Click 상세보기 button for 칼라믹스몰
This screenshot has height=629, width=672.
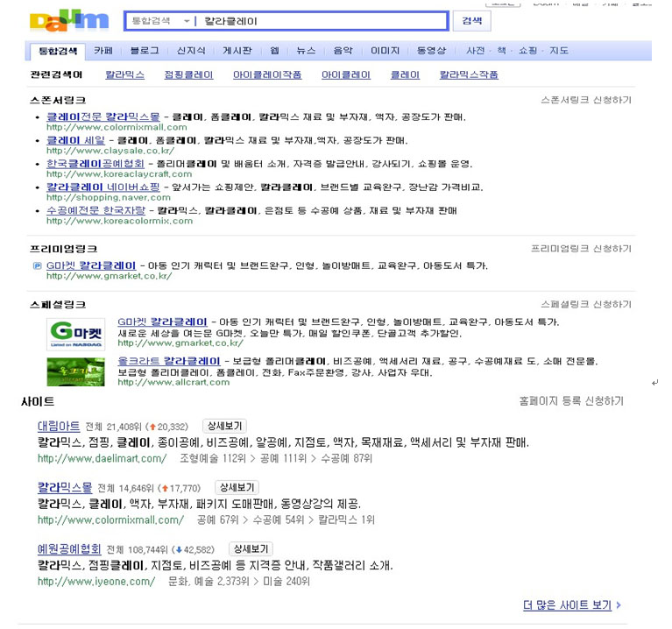click(x=237, y=488)
